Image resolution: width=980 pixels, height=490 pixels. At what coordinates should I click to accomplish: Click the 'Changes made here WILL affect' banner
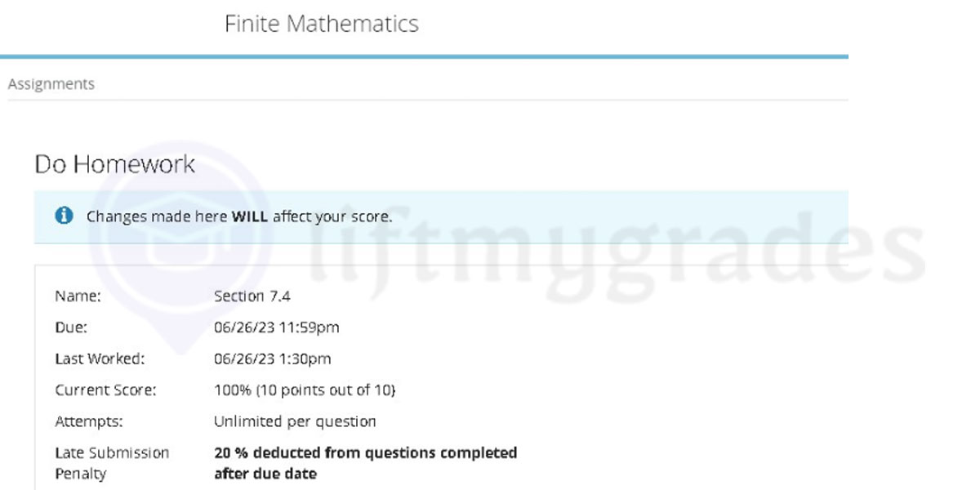[x=441, y=216]
